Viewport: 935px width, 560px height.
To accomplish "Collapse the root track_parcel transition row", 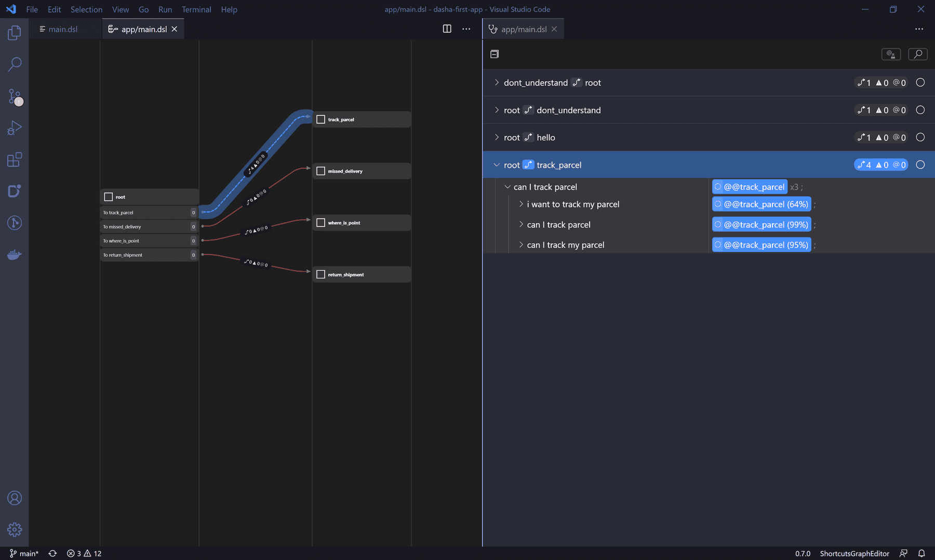I will point(497,165).
